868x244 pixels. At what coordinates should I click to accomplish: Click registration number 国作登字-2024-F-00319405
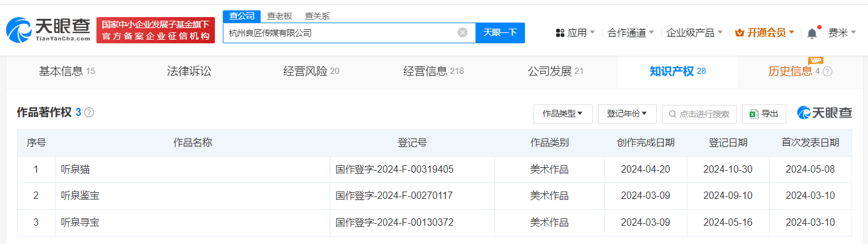[x=394, y=170]
